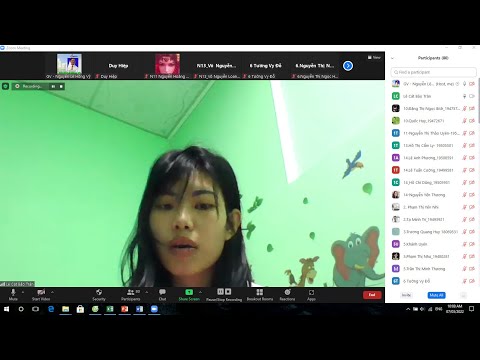The image size is (480, 360).
Task: Click the Participants toolbar icon
Action: 130,292
